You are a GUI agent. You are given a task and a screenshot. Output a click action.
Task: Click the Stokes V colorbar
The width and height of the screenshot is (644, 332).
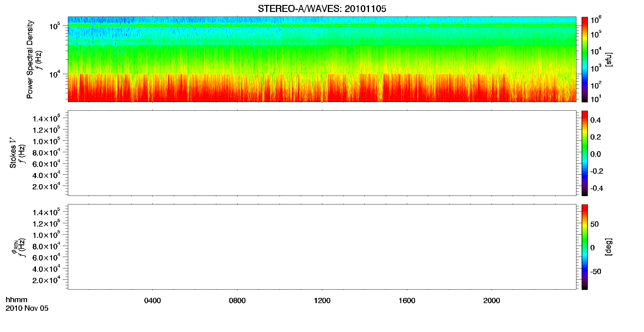pos(585,153)
